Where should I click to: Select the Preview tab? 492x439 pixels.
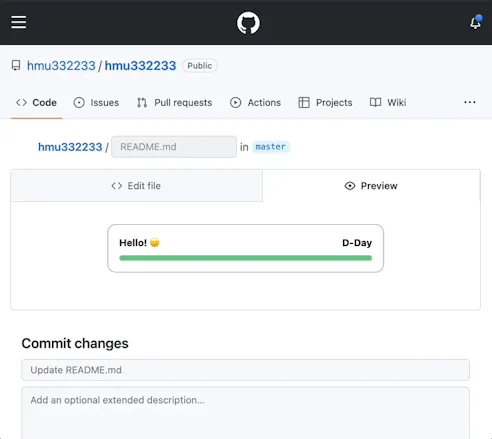[x=371, y=186]
